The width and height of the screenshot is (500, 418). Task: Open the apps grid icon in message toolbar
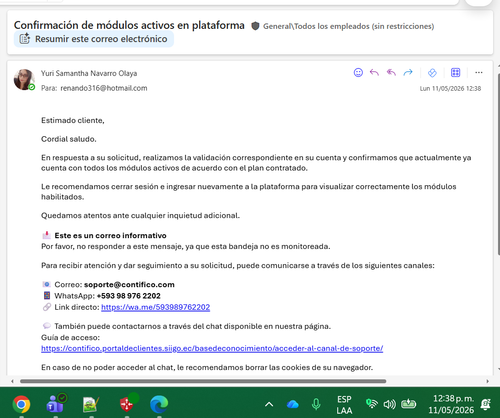pyautogui.click(x=455, y=72)
